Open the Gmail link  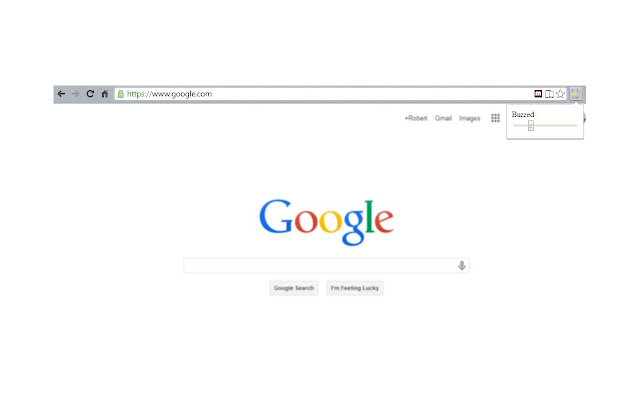(443, 118)
